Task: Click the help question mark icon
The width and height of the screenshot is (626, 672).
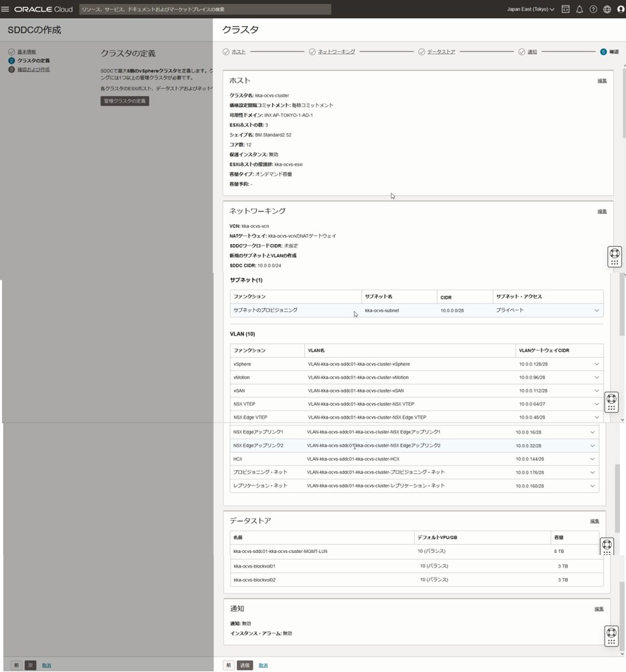Action: (593, 9)
